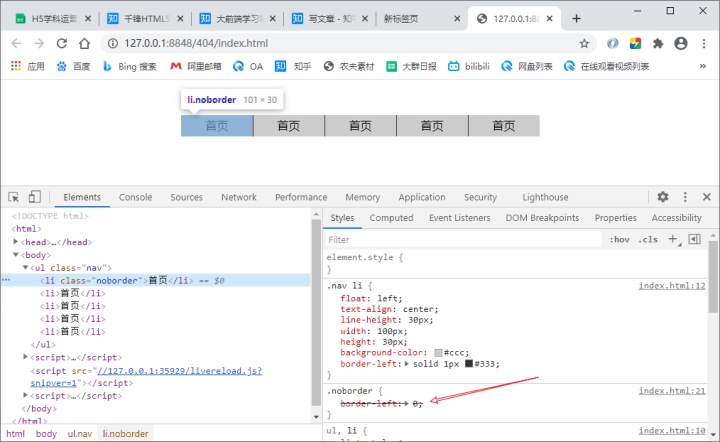
Task: Reload the current page
Action: [62, 43]
